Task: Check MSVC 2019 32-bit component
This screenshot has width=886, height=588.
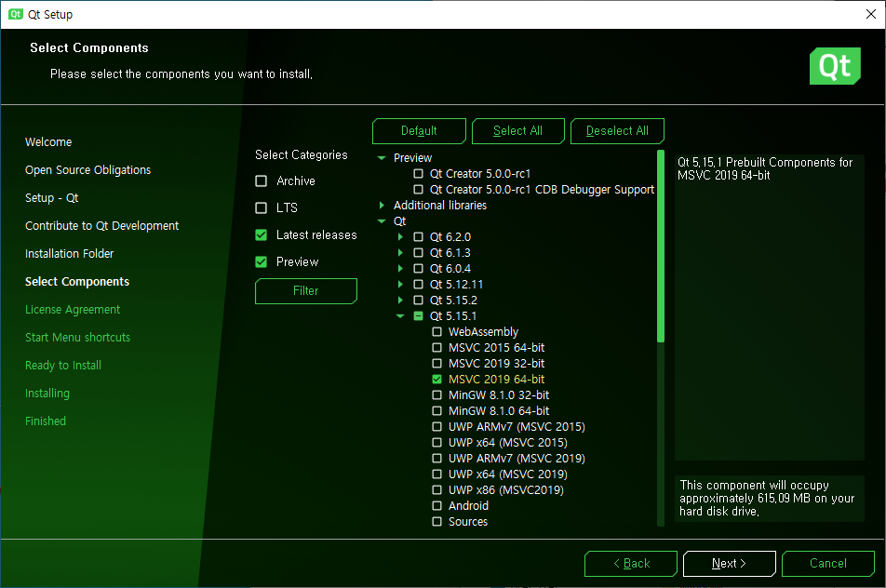Action: tap(436, 363)
